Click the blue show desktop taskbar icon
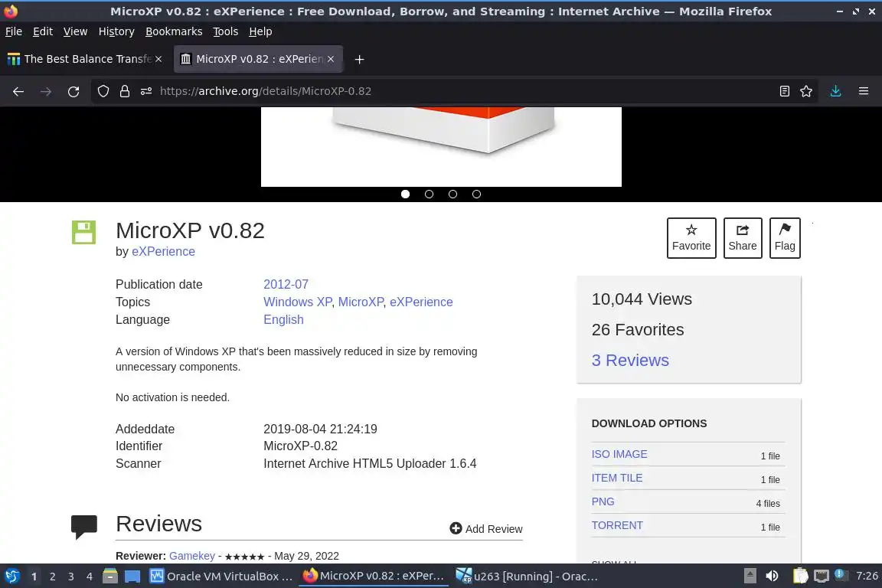Viewport: 882px width, 588px height. [132, 577]
